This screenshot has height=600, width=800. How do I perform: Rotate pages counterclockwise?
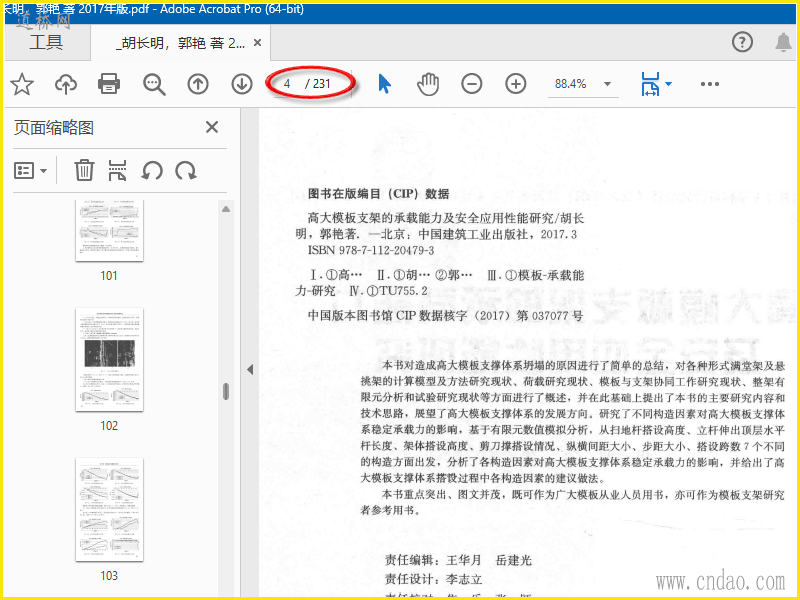coord(152,170)
